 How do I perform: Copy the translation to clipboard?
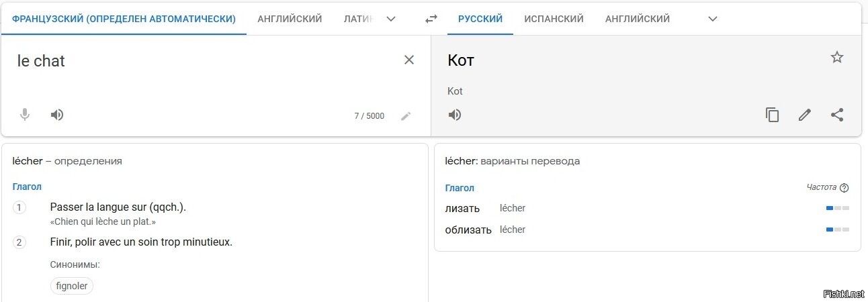click(772, 115)
